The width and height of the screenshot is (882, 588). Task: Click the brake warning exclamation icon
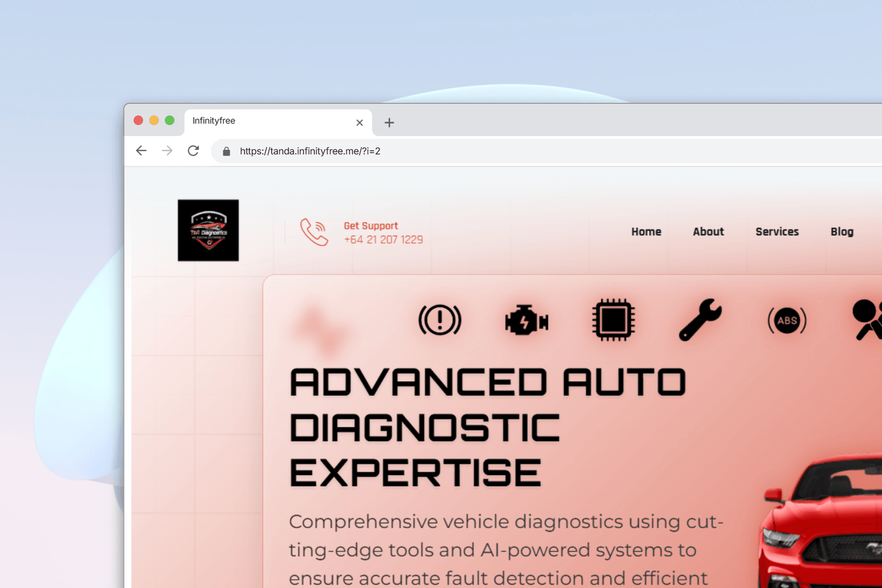[439, 320]
